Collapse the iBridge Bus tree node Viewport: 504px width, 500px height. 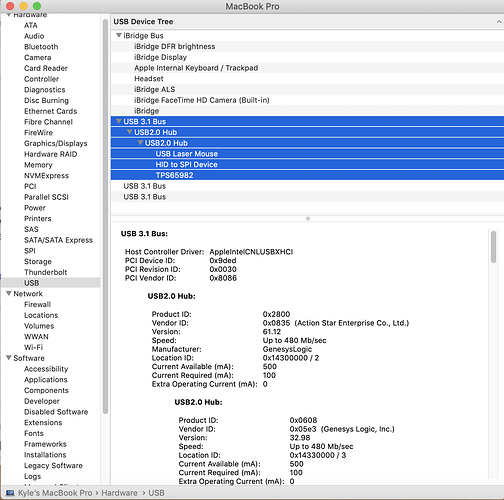(x=118, y=35)
